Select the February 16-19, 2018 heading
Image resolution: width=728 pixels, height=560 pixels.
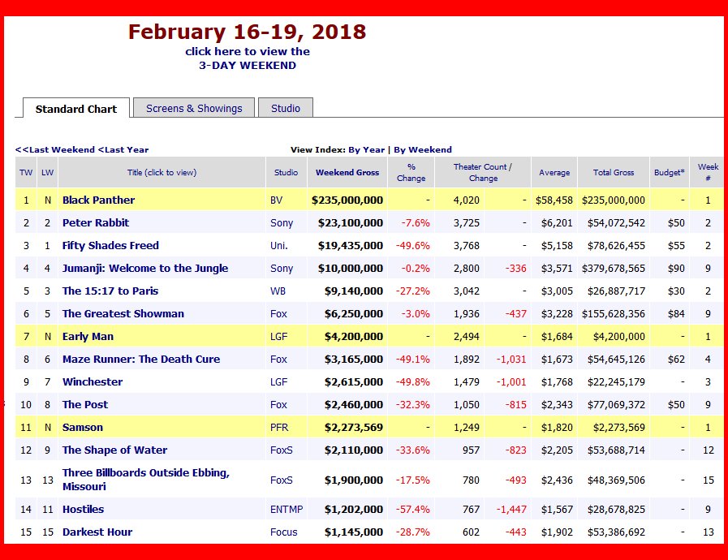247,32
